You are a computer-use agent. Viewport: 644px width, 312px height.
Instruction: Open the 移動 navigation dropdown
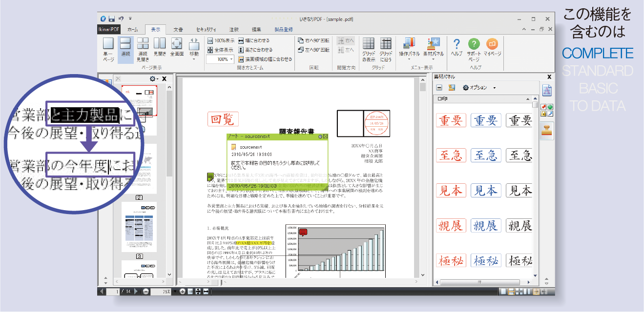click(194, 50)
